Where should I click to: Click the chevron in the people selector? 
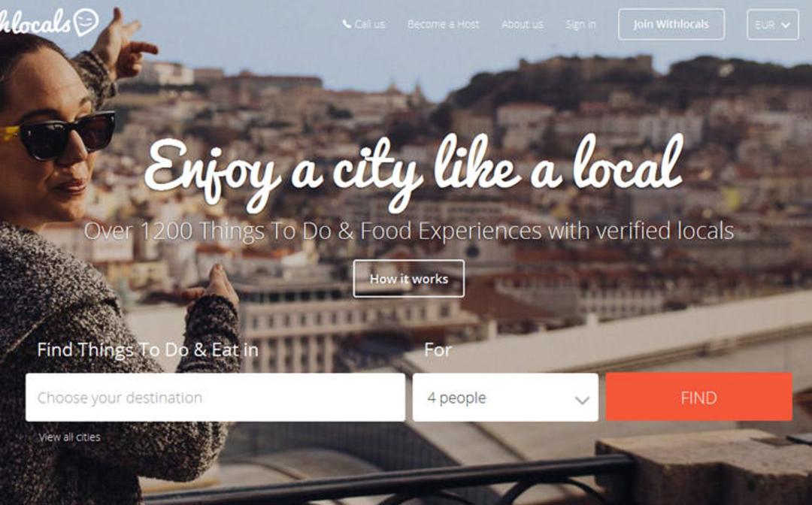tap(582, 400)
